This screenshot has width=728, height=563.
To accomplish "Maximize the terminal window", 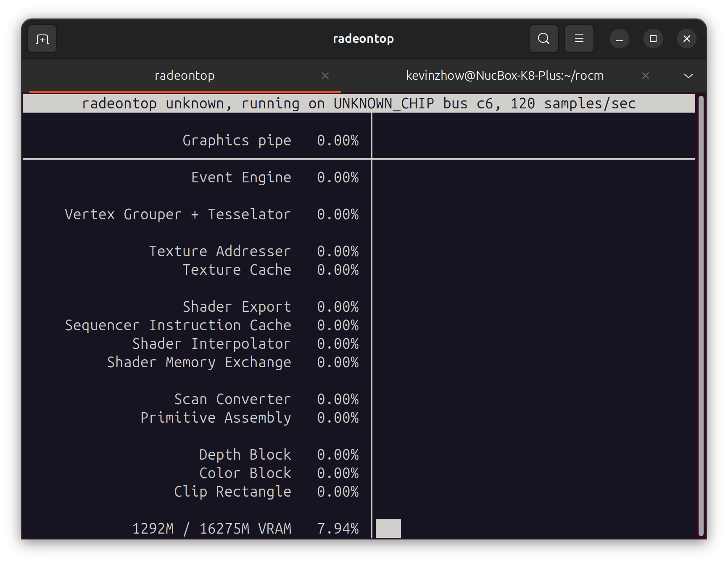I will 653,39.
